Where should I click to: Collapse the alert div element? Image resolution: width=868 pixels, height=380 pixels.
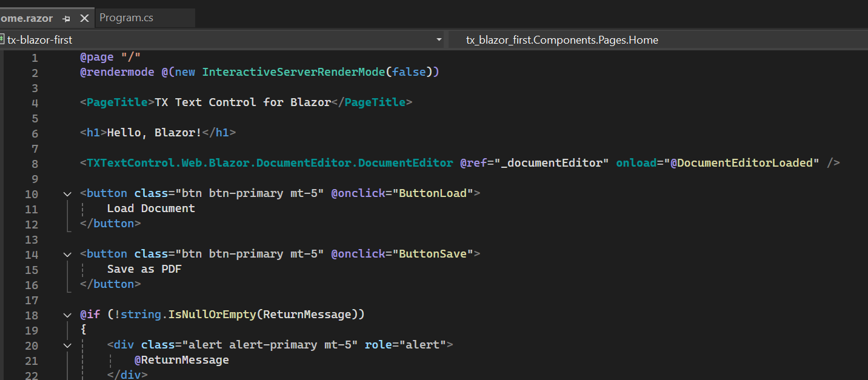67,345
